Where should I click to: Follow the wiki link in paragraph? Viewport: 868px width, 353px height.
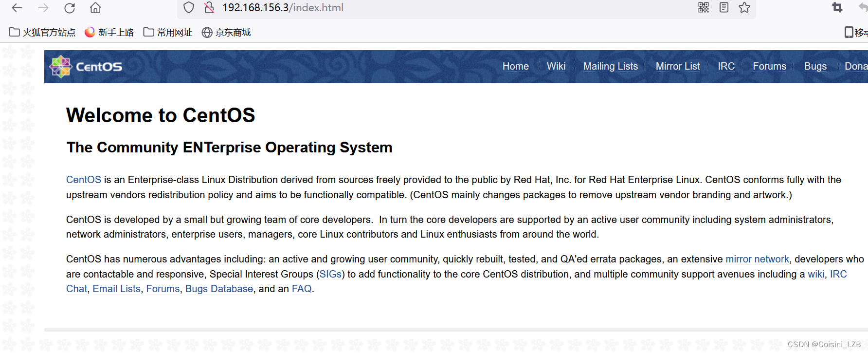(816, 274)
